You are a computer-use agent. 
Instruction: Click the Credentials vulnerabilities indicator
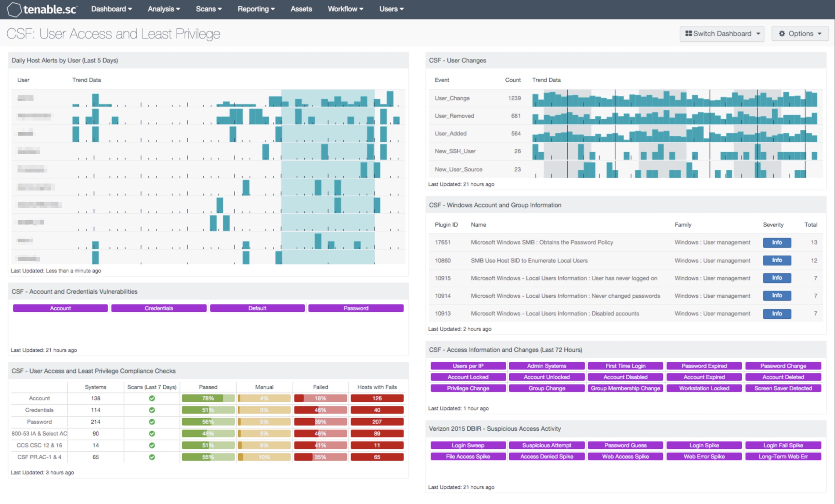point(159,308)
